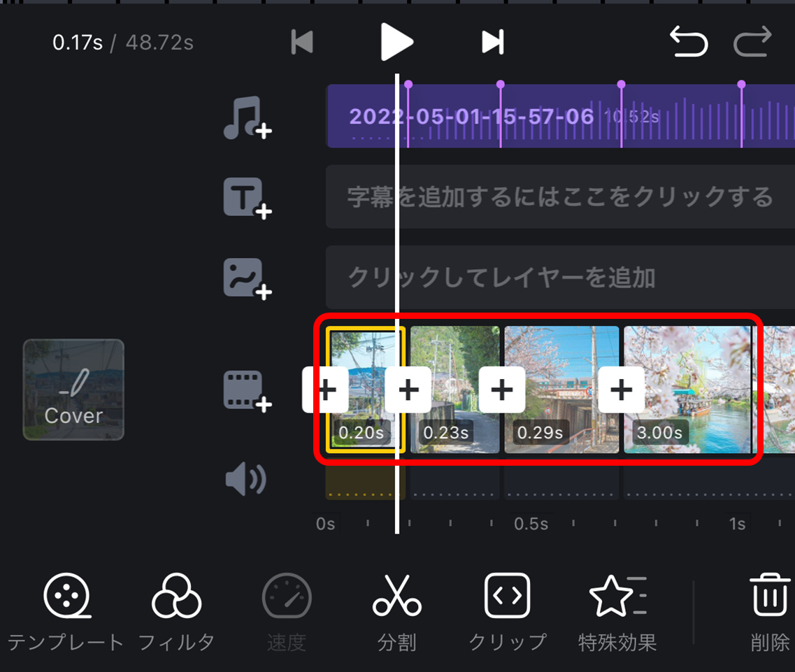The image size is (795, 672).
Task: Open the クリップ clip tool
Action: [x=507, y=613]
